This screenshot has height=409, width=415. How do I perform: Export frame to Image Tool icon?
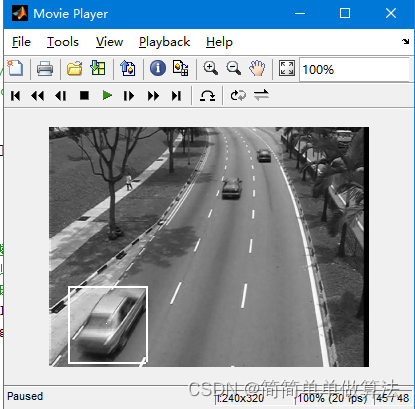[x=128, y=68]
